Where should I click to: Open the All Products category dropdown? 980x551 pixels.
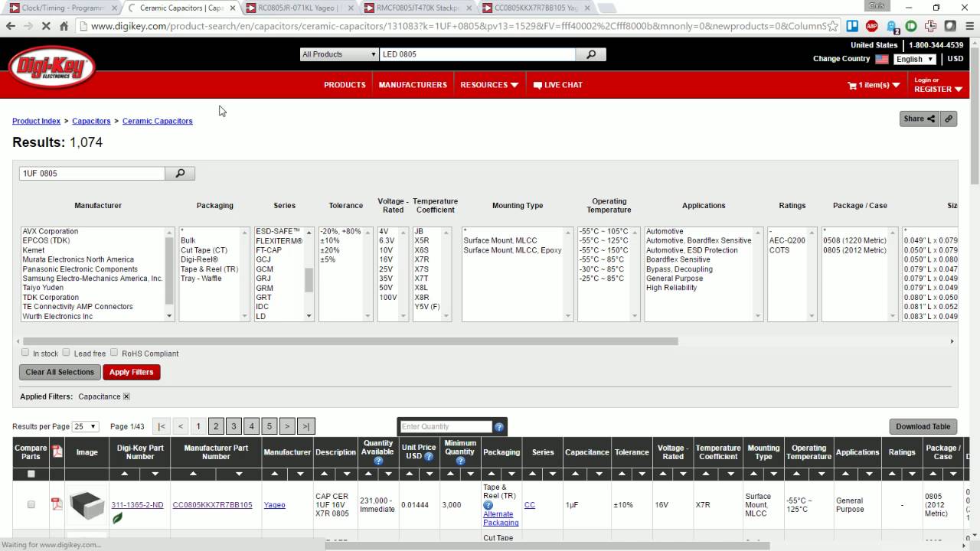(339, 54)
